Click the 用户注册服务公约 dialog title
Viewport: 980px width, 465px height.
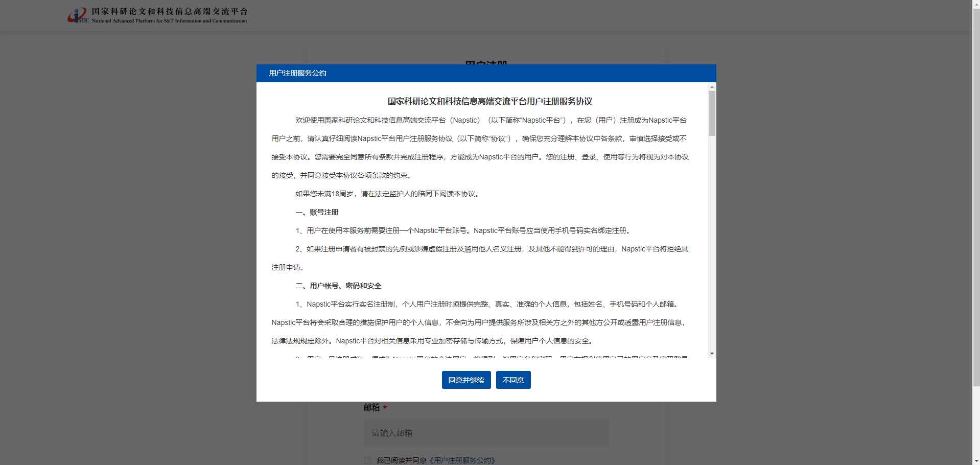pyautogui.click(x=298, y=73)
